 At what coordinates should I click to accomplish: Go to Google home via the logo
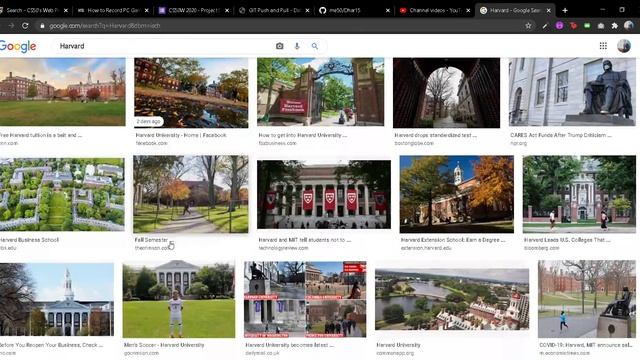pos(18,47)
